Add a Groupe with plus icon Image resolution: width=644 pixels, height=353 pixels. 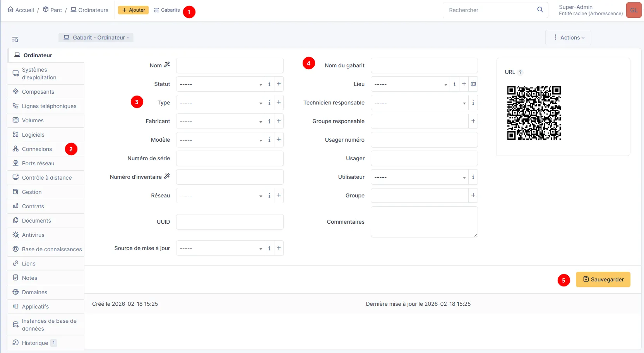point(473,195)
